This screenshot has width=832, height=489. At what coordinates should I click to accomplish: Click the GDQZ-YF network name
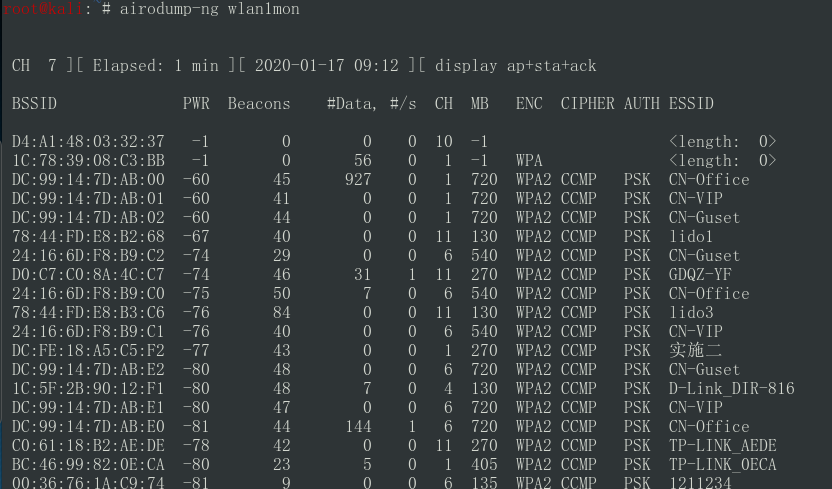[700, 275]
